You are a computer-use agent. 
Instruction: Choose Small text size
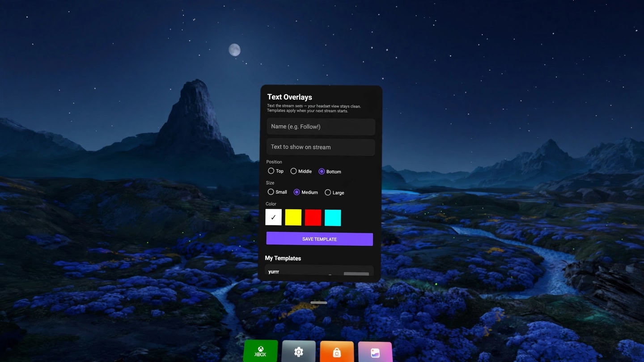coord(271,192)
